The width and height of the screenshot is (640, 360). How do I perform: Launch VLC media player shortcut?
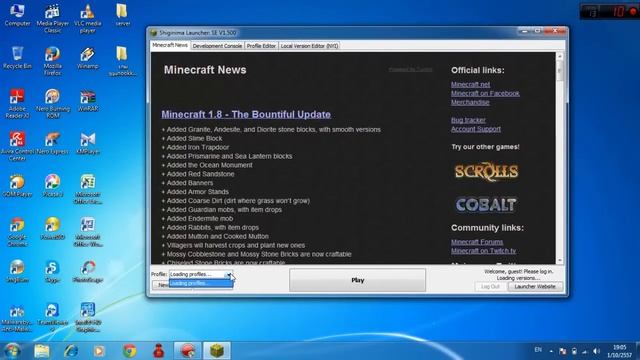[x=87, y=18]
